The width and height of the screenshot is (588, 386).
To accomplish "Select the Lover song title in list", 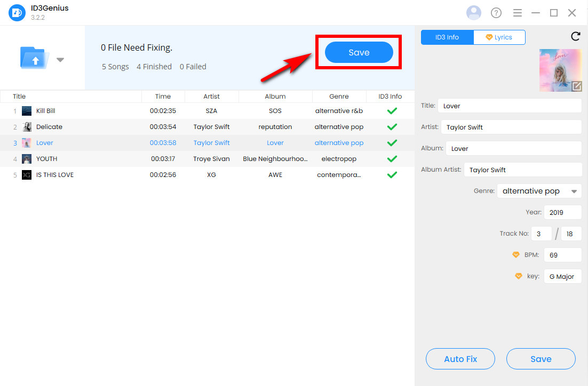I will pyautogui.click(x=45, y=143).
